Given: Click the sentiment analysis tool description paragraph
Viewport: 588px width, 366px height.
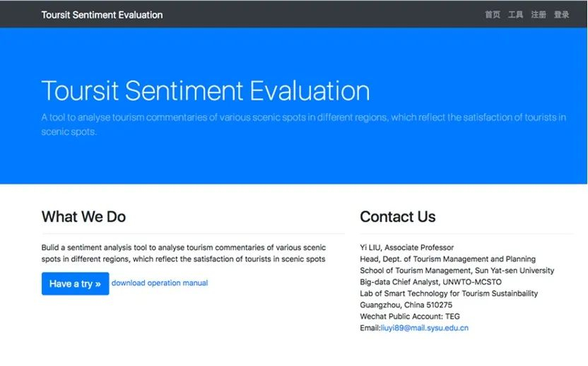Looking at the screenshot, I should click(x=184, y=254).
